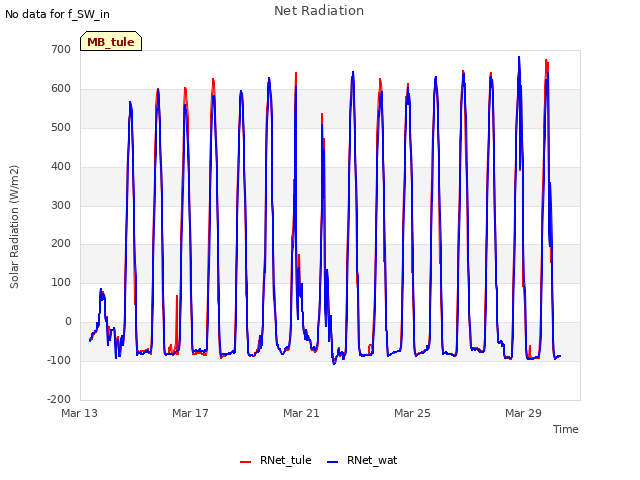Click the 300 y-axis tick label
Viewport: 640px width, 480px height.
click(x=61, y=205)
